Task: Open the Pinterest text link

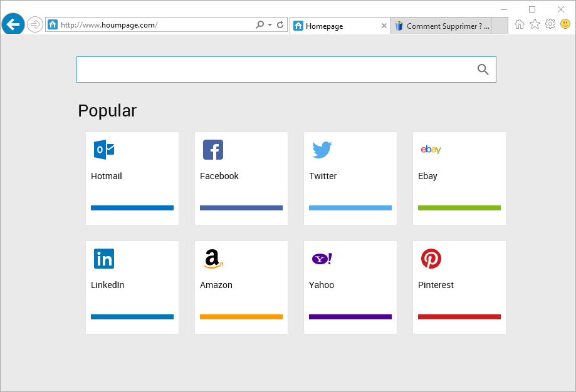Action: click(x=436, y=285)
